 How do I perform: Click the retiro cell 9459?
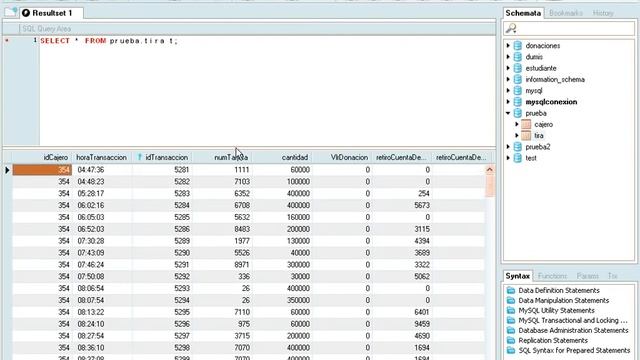402,324
